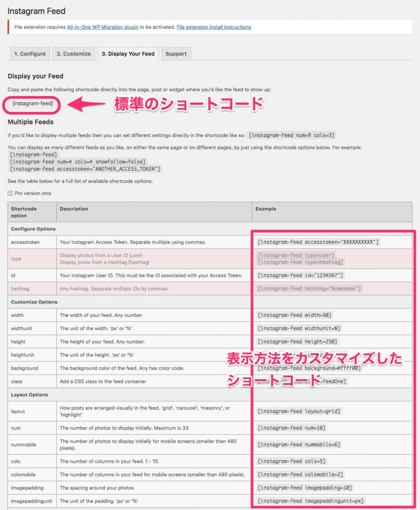Screen dimensions: 420x510
Task: Follow the 'File extension install instructions' link
Action: [x=214, y=27]
